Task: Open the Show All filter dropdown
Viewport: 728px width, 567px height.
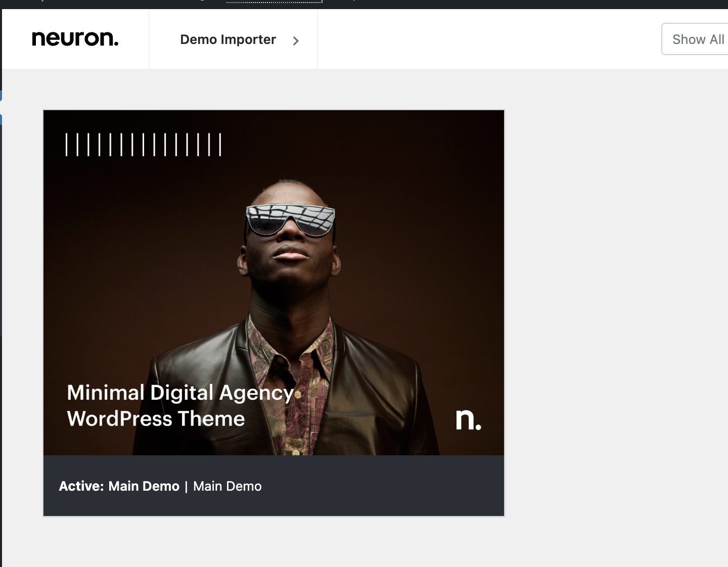Action: click(x=697, y=39)
